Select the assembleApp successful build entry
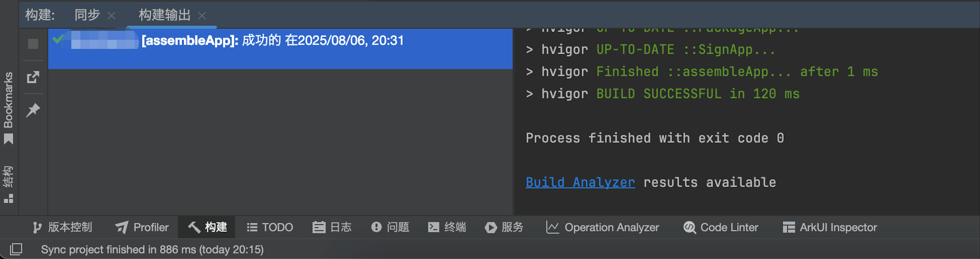 pyautogui.click(x=280, y=49)
